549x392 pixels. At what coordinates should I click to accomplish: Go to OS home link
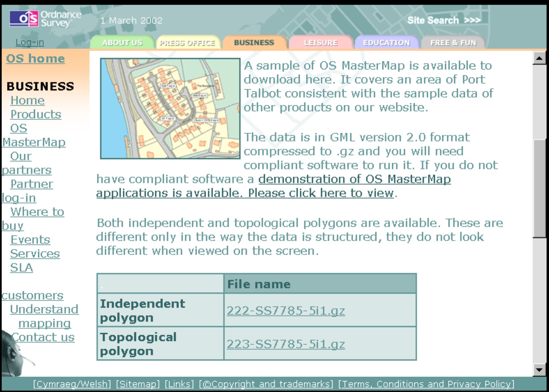click(x=35, y=58)
